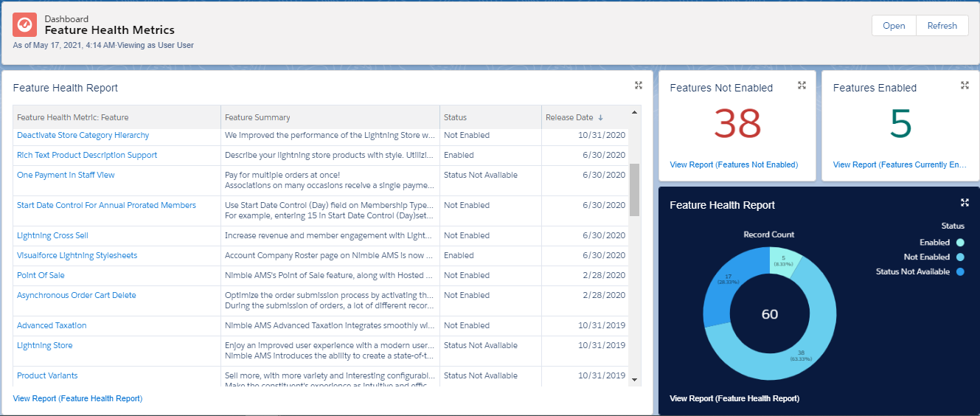Click the table scrollbar up arrow
This screenshot has height=416, width=980.
click(634, 113)
